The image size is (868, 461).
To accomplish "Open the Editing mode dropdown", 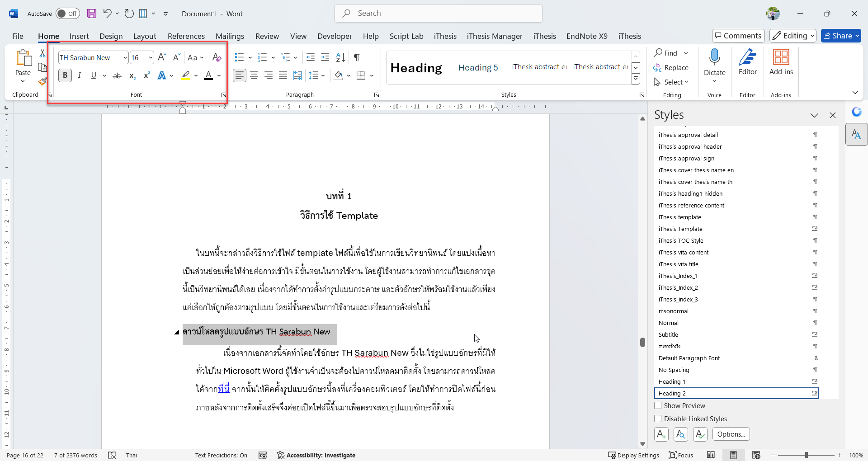I will coord(793,36).
